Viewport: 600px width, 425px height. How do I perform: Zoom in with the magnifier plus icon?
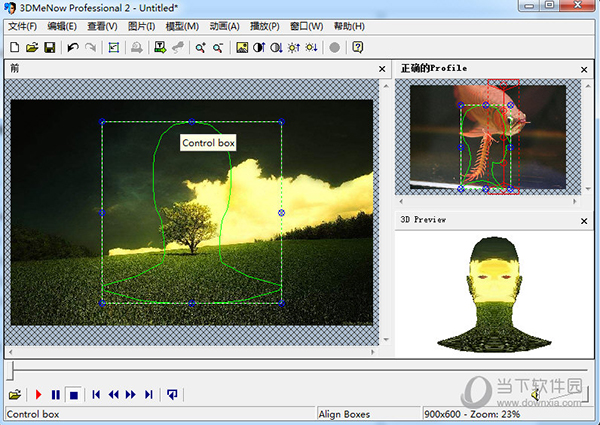tap(201, 47)
